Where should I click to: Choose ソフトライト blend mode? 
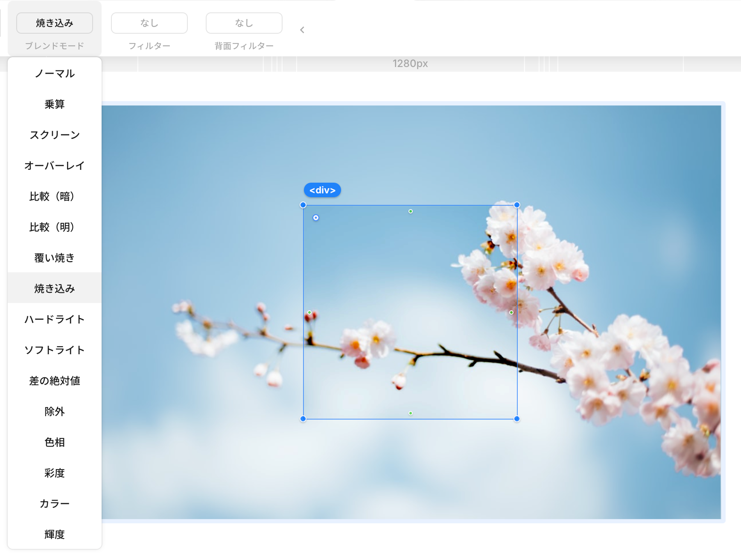pos(55,350)
